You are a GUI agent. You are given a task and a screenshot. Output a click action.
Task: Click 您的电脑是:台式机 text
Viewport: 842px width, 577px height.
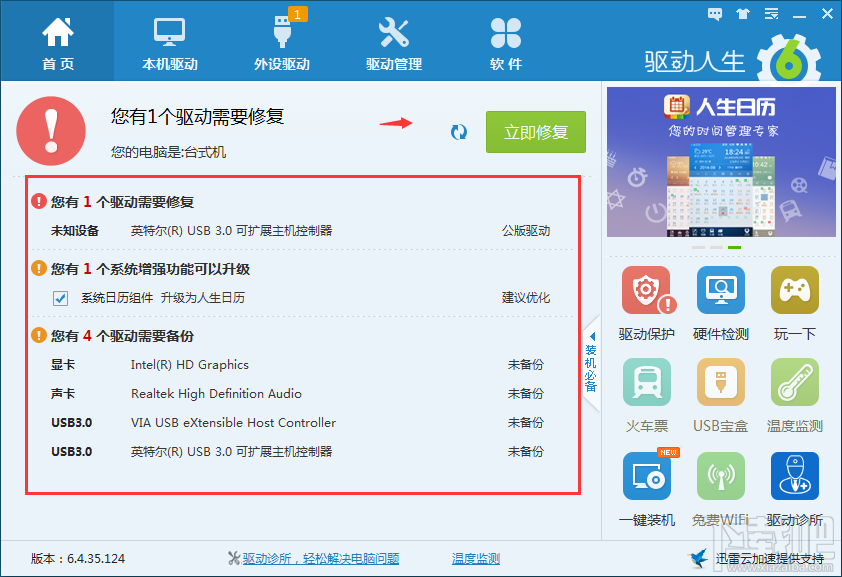coord(168,152)
